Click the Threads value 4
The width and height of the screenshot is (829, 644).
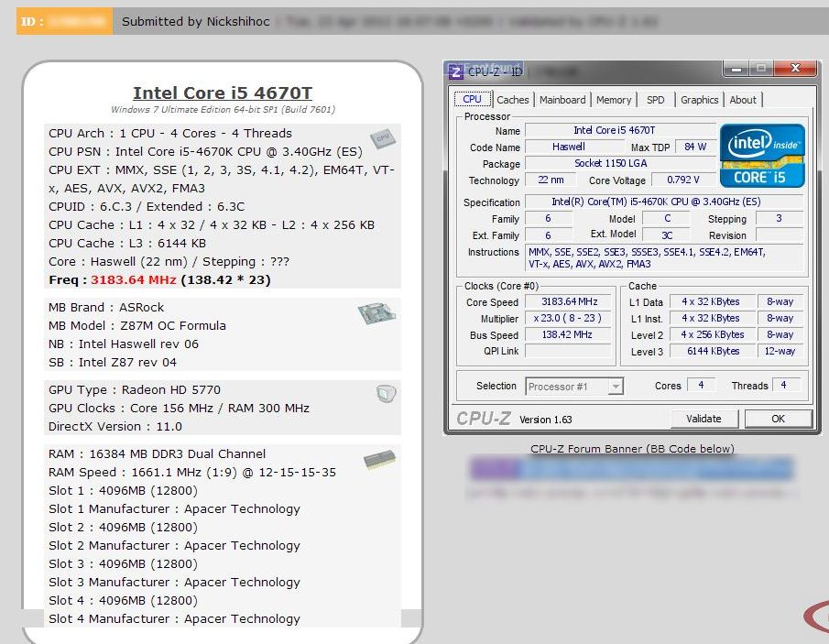pyautogui.click(x=786, y=386)
